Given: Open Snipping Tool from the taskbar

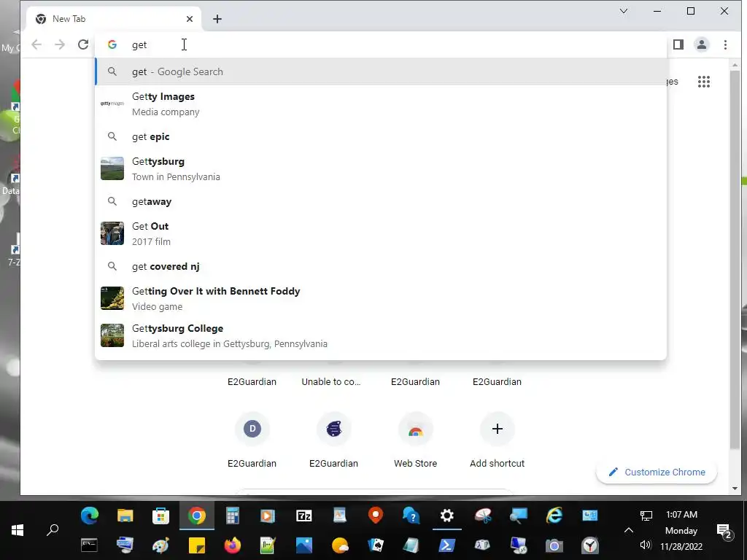Looking at the screenshot, I should tap(483, 516).
